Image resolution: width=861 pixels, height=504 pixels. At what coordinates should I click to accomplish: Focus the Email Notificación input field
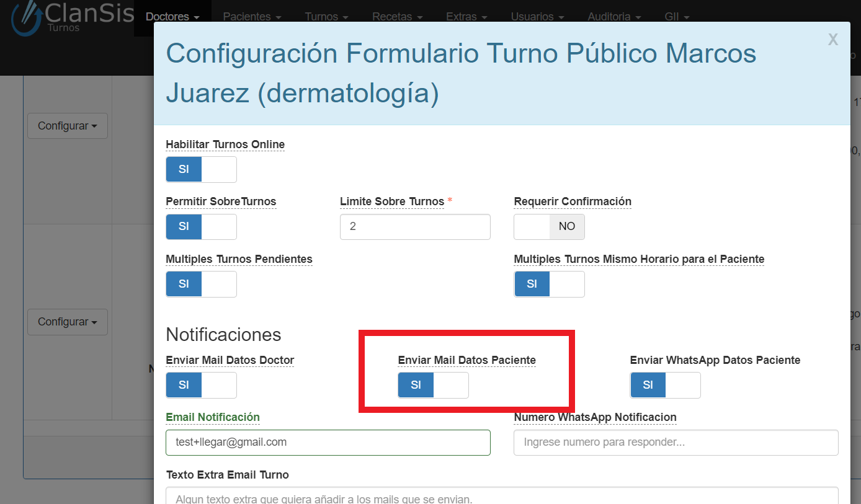328,443
